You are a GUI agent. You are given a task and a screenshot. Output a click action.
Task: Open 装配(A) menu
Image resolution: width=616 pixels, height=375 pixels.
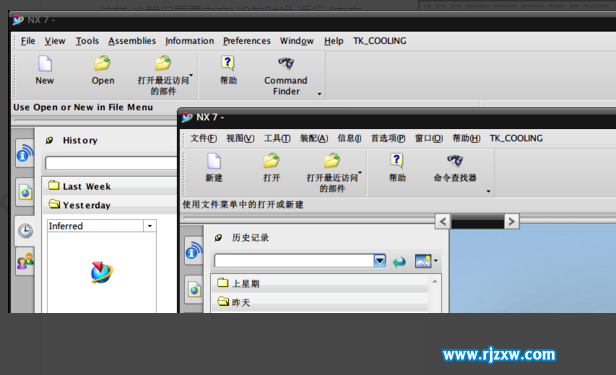click(314, 138)
